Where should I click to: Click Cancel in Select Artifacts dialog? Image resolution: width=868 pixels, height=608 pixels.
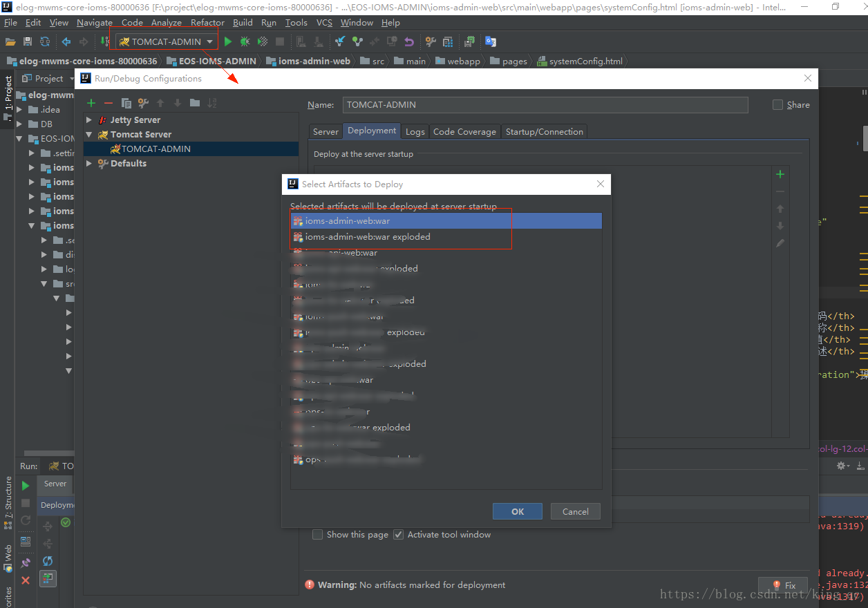(576, 512)
